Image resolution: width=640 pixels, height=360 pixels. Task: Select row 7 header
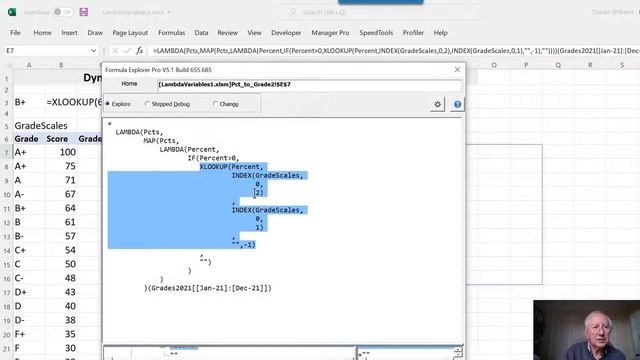(x=7, y=153)
